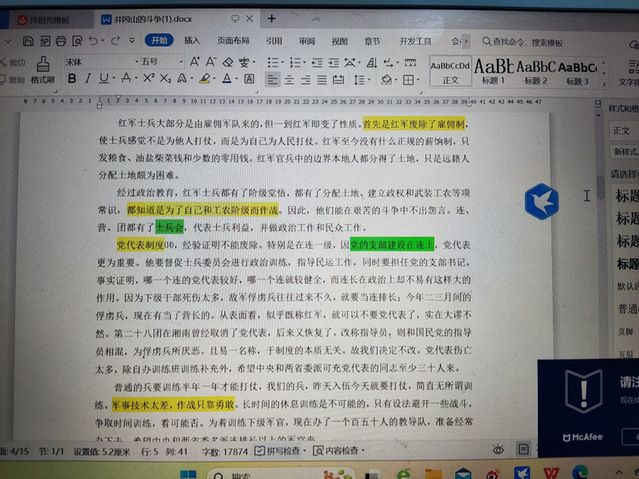
Task: Click the 复制 copy icon
Action: point(14,79)
